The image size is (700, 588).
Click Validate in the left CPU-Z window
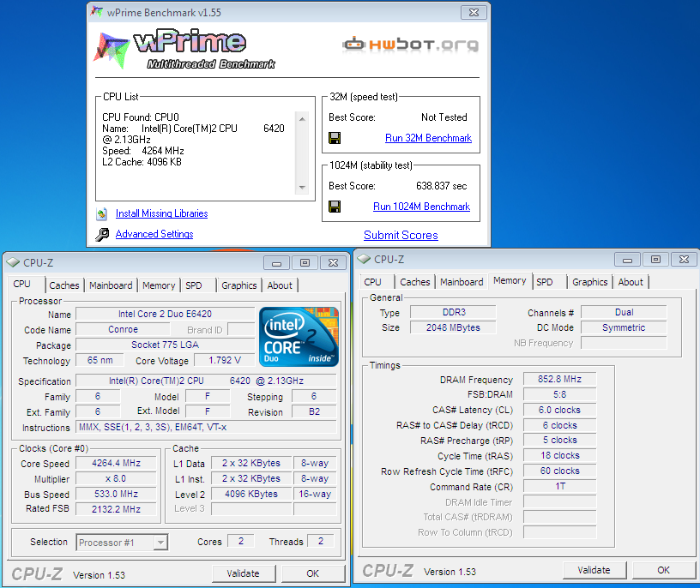pyautogui.click(x=244, y=573)
